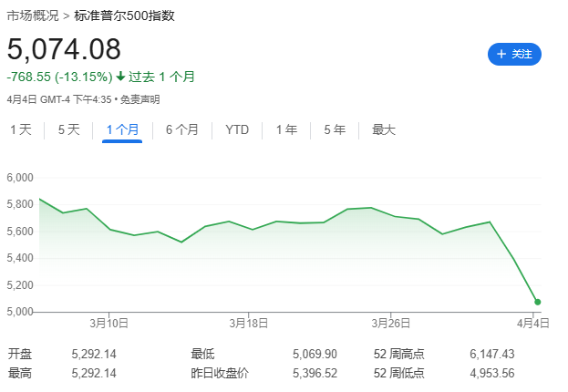Switch to the 5 天 tab

pos(68,129)
